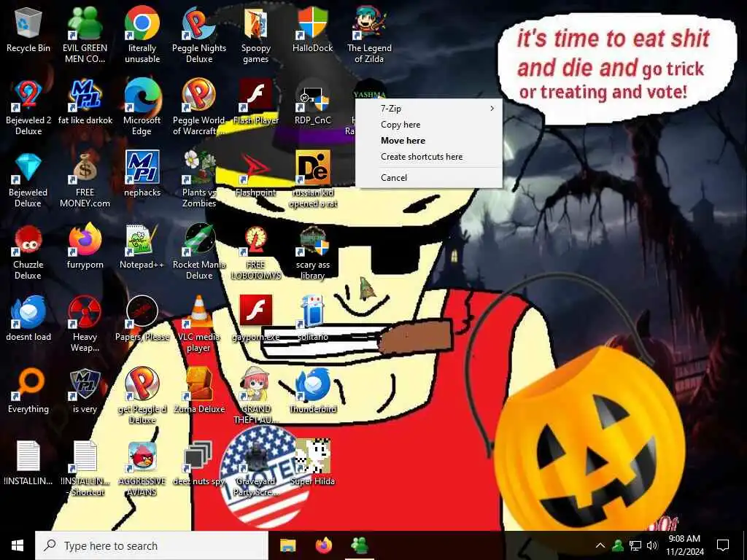Select the VLC media player icon
The image size is (747, 560).
point(199,313)
